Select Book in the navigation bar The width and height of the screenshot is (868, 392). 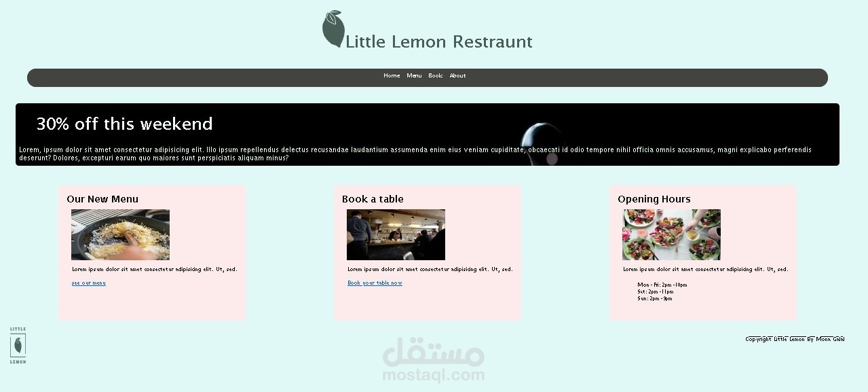pyautogui.click(x=435, y=75)
